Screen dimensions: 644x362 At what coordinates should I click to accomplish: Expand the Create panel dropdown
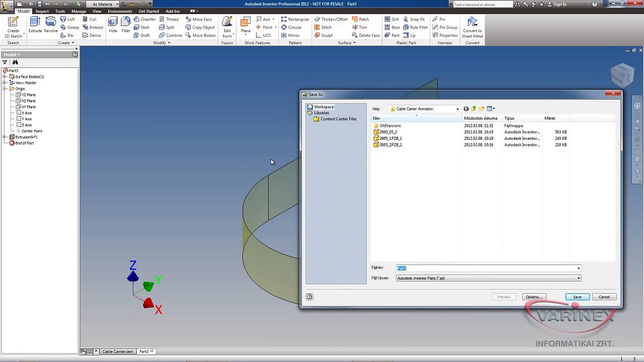pos(66,43)
